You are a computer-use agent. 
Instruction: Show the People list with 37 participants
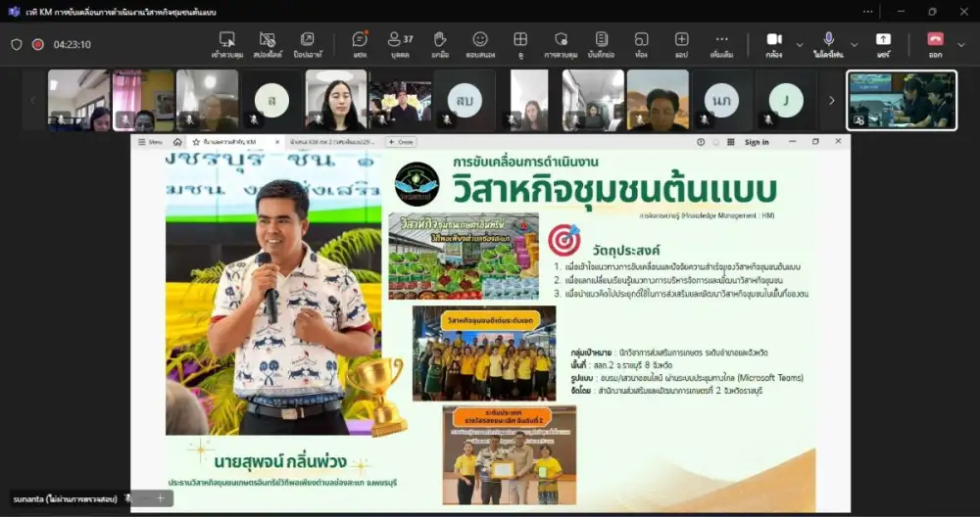coord(400,43)
